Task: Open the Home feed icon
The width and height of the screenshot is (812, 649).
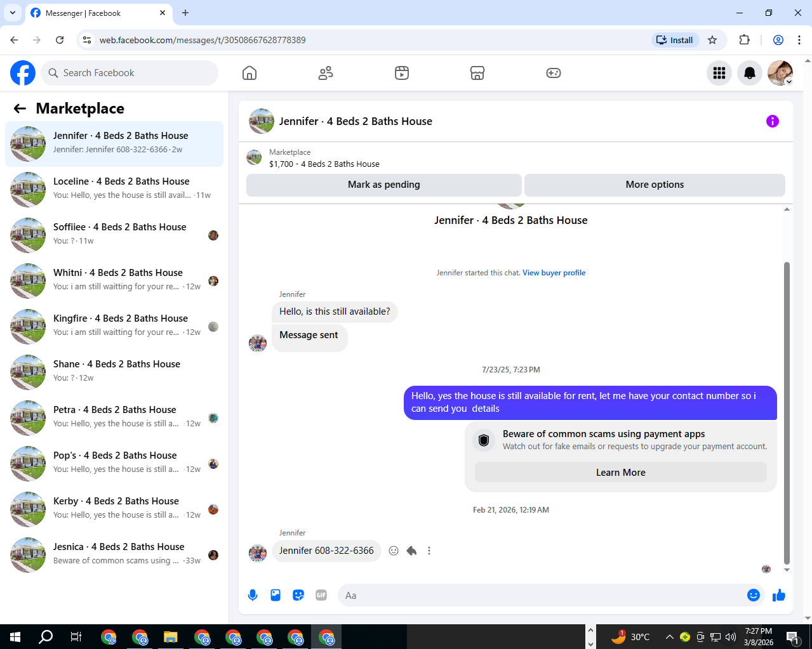Action: [x=250, y=73]
